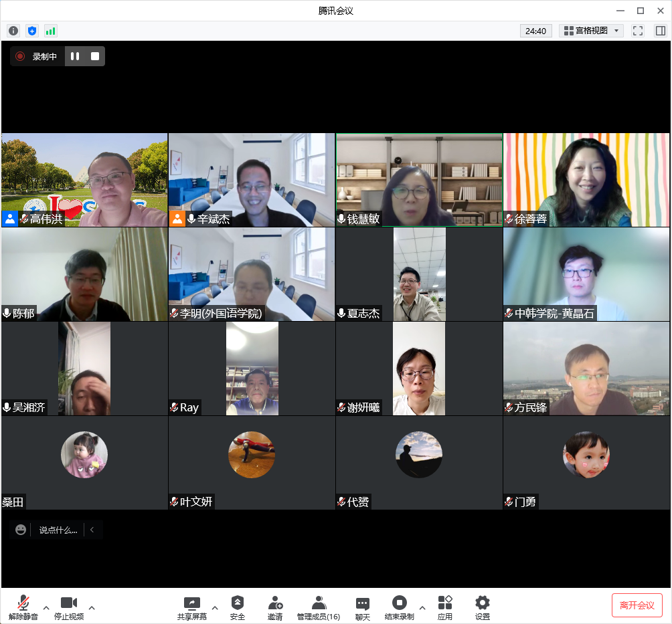
Task: Type in the 说点什么 message field
Action: (58, 530)
